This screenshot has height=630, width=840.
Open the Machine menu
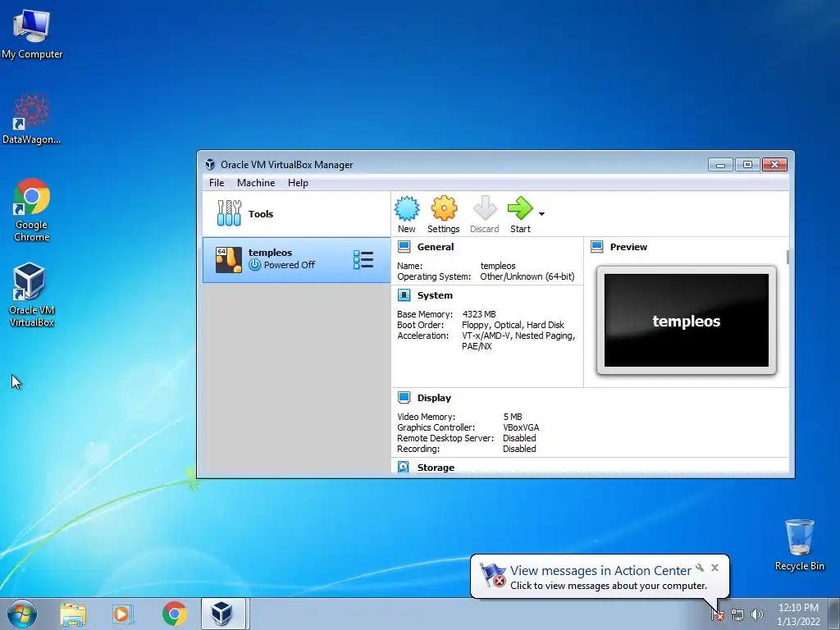[256, 183]
